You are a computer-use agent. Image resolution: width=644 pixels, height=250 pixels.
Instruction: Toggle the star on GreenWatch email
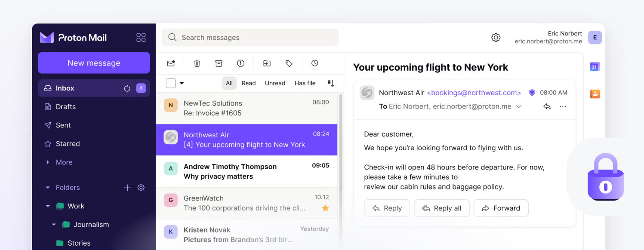click(325, 208)
